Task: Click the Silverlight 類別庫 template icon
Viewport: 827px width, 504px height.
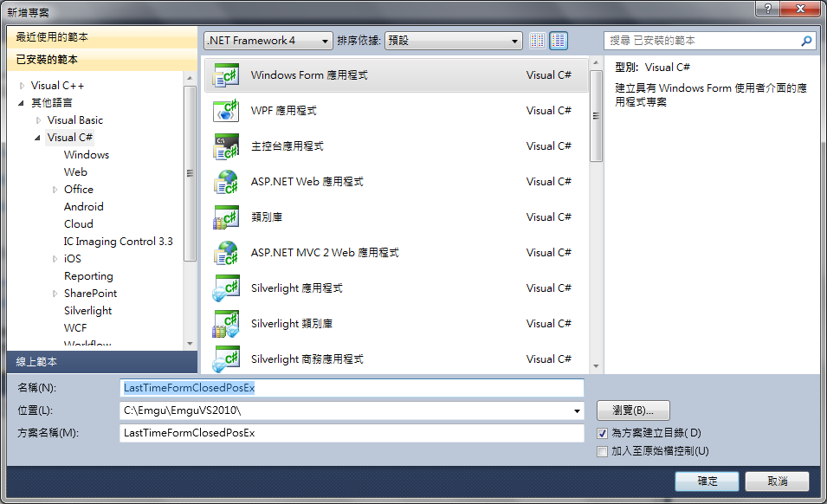Action: [x=226, y=324]
